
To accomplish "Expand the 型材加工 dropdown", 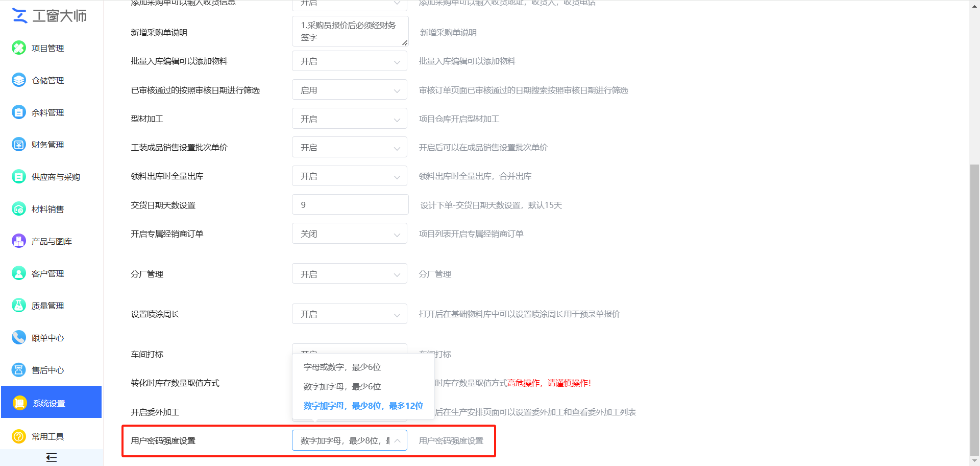I will tap(350, 119).
